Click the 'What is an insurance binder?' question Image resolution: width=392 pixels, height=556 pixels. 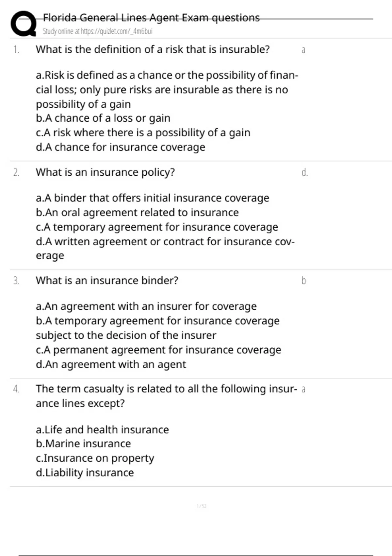[x=107, y=281]
